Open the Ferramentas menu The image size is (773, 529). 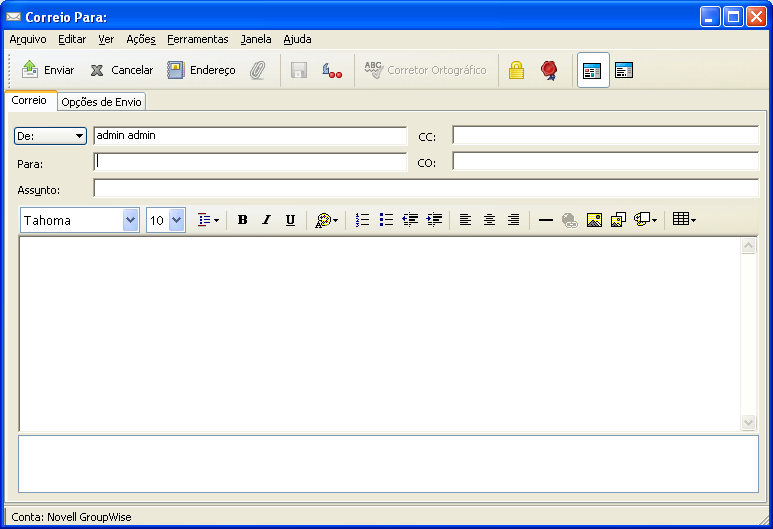pos(198,39)
